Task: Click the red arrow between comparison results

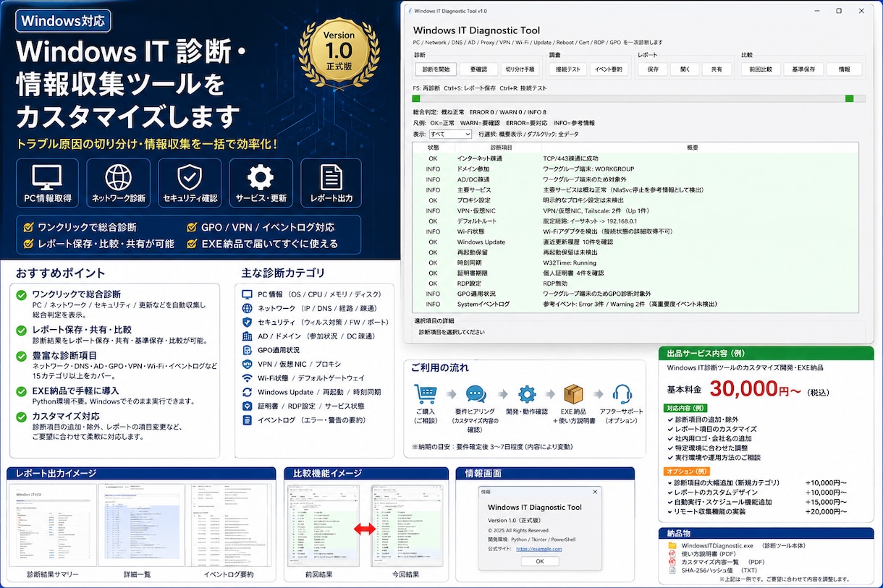Action: (x=365, y=529)
